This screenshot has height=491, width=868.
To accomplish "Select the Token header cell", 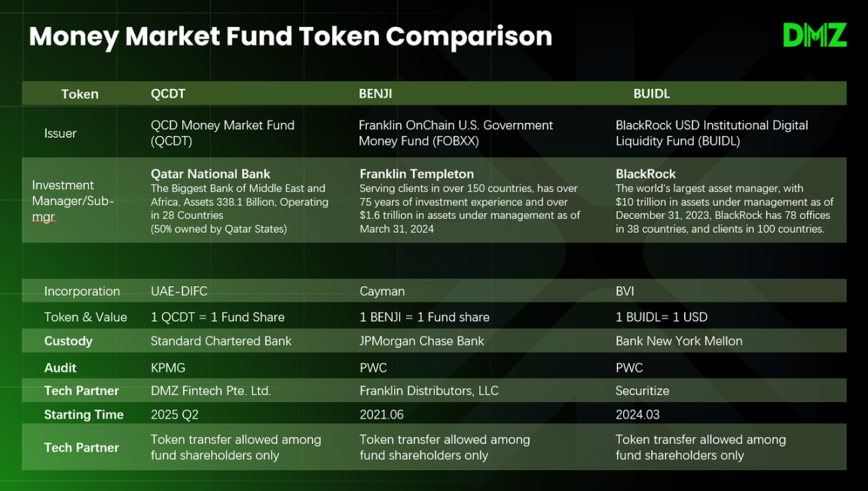I will (x=80, y=94).
